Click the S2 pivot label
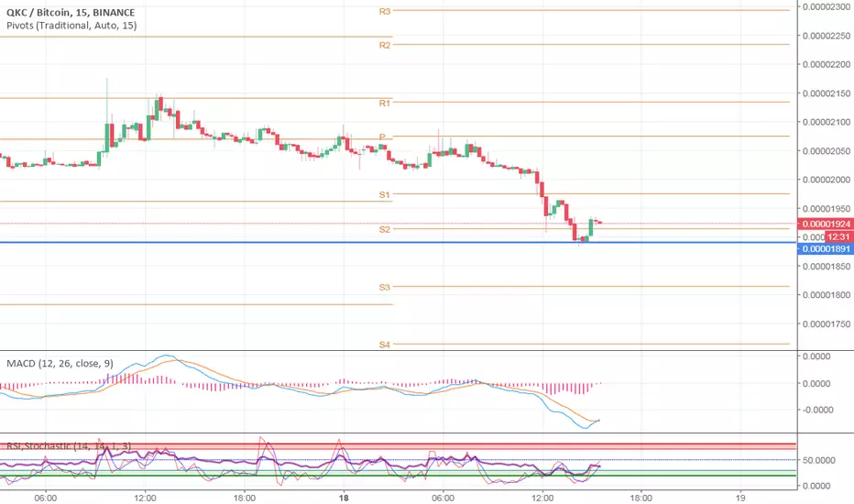The image size is (854, 504). click(385, 229)
